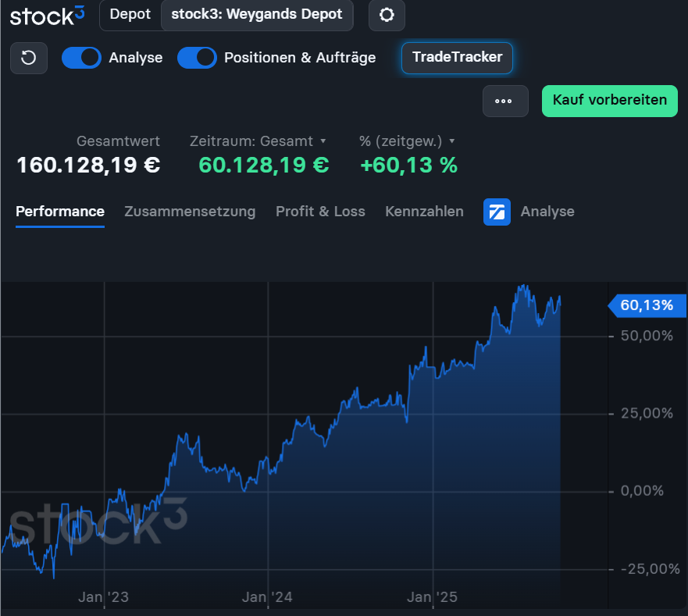Switch to the Zusammensetzung tab

click(190, 212)
